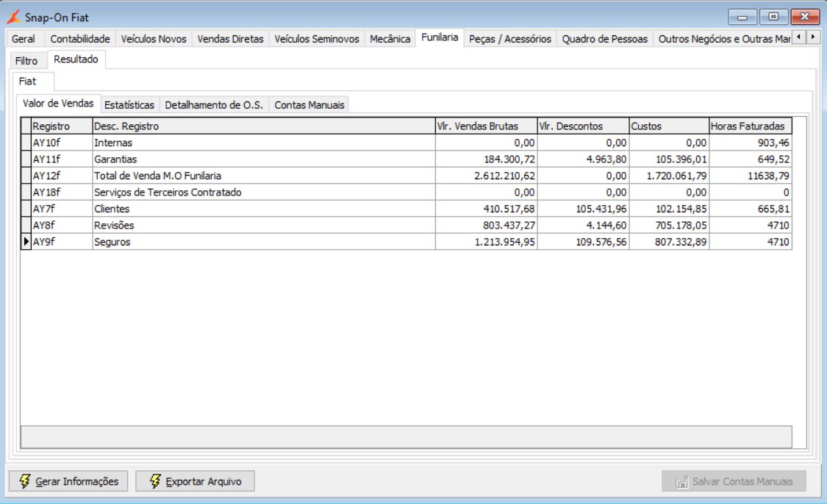
Task: Select the Clientes description cell
Action: [264, 209]
